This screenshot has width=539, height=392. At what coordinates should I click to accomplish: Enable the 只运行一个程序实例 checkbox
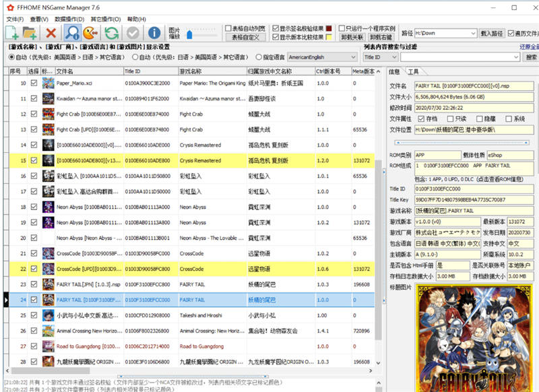[342, 28]
